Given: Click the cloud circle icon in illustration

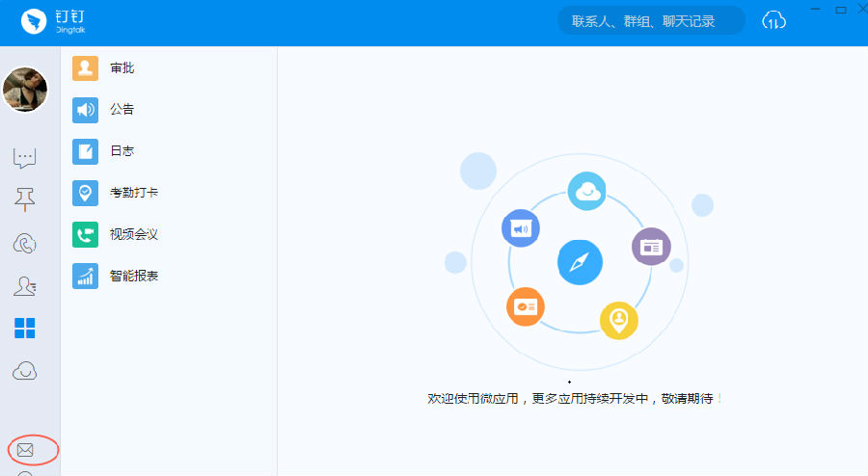Looking at the screenshot, I should [x=586, y=191].
